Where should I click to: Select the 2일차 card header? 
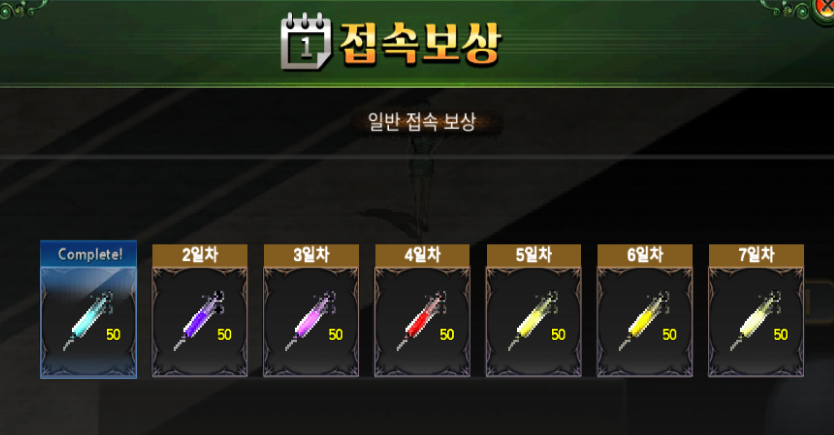click(200, 255)
